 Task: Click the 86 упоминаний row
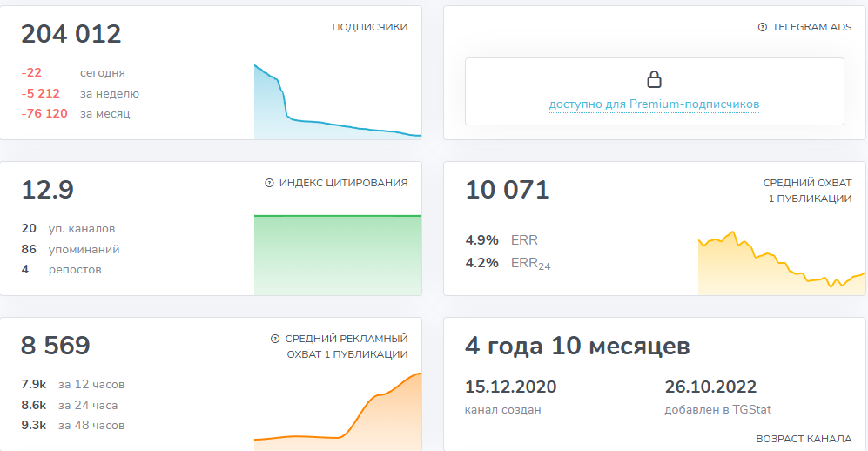[x=71, y=249]
